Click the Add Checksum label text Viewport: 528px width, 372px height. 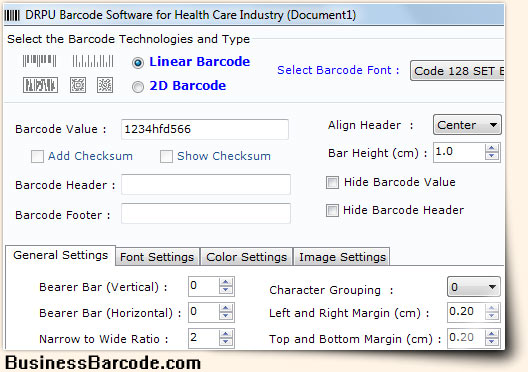(90, 156)
